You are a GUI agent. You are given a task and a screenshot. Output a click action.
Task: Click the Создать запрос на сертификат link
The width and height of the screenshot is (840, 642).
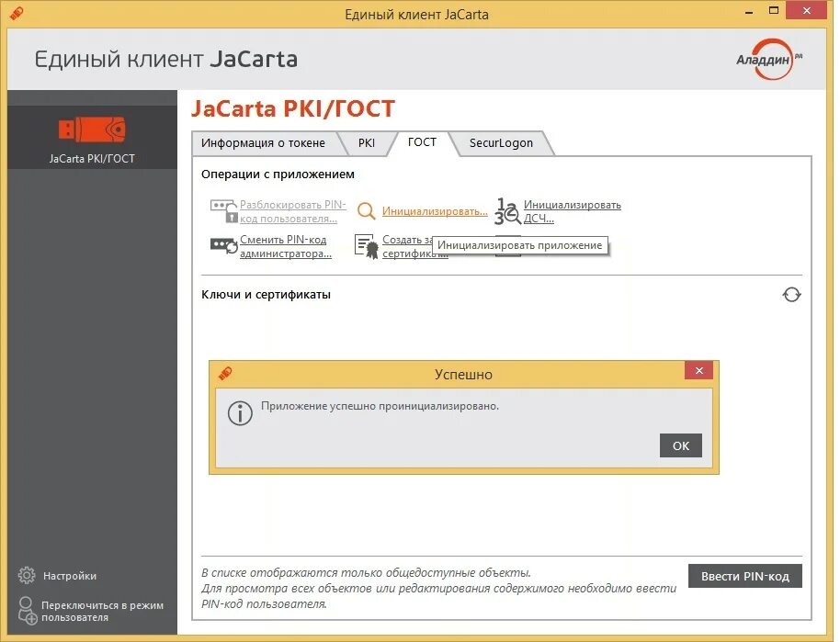tap(407, 246)
